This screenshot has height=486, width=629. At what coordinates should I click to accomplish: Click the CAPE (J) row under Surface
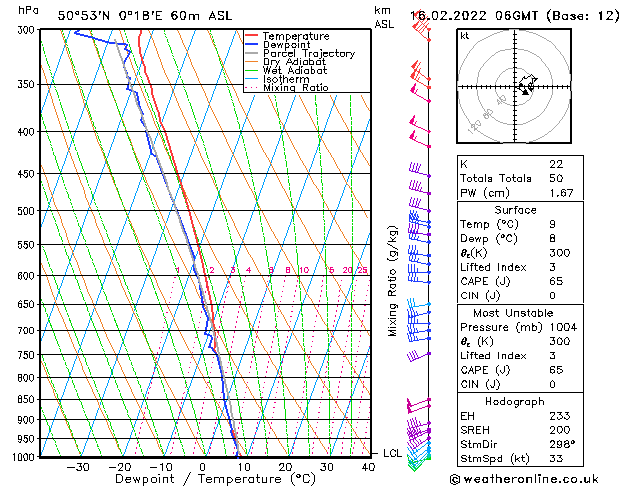coord(520,281)
